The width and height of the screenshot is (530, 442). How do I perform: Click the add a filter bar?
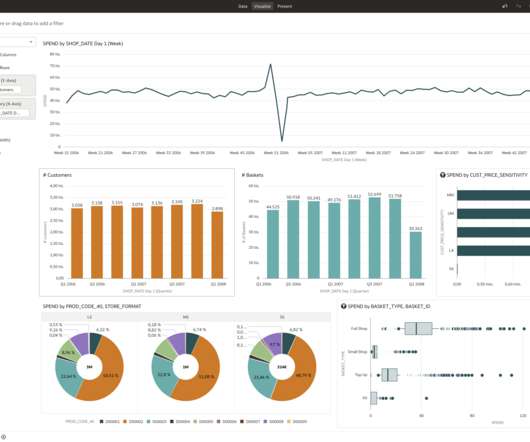click(x=32, y=23)
